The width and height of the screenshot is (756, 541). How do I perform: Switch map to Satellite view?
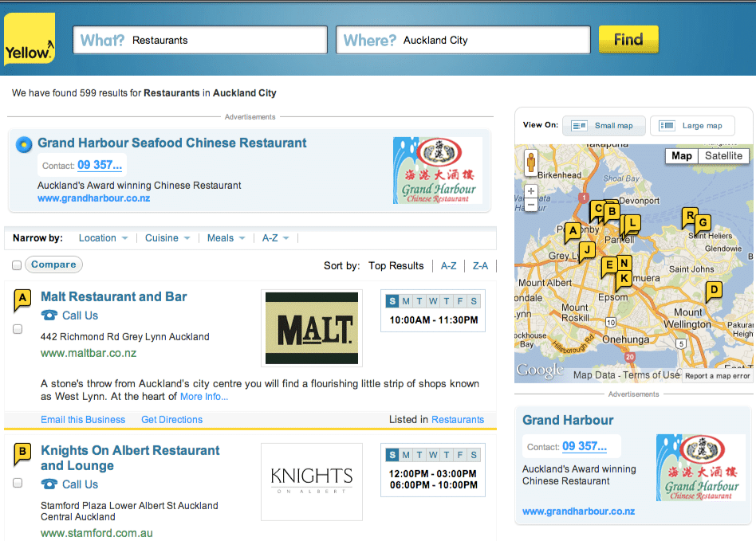click(723, 156)
